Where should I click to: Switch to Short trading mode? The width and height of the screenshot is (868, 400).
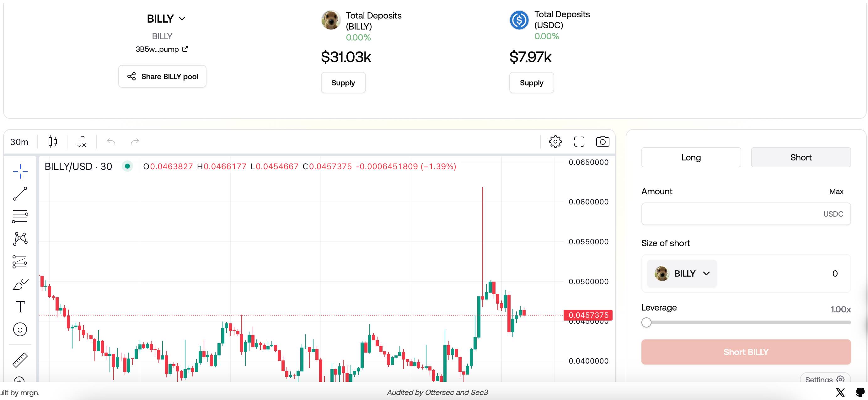click(x=801, y=157)
